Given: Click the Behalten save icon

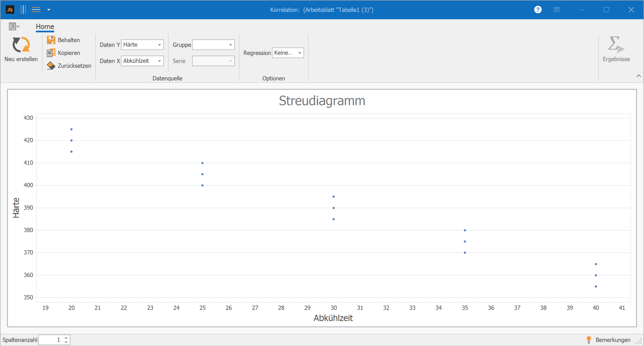Looking at the screenshot, I should (x=51, y=40).
